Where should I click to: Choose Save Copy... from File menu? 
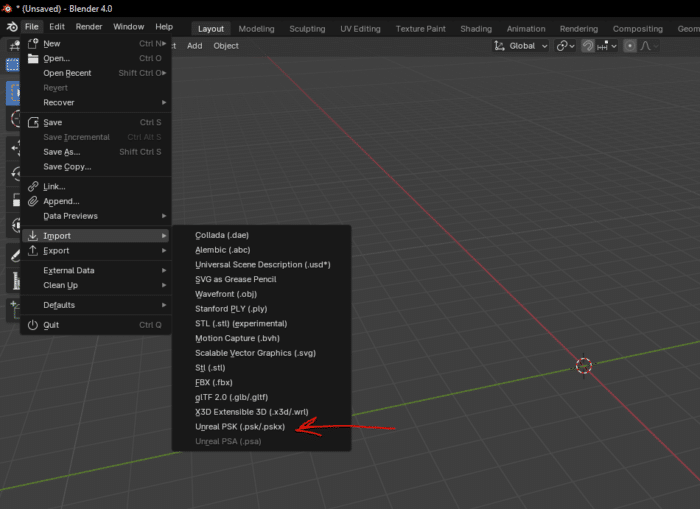click(96, 167)
